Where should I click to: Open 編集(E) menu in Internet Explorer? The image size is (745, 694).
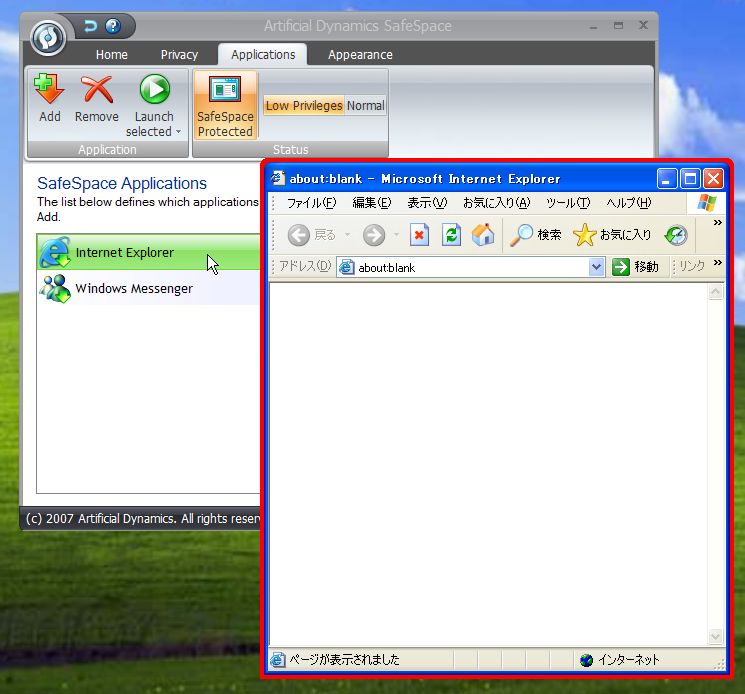point(372,203)
